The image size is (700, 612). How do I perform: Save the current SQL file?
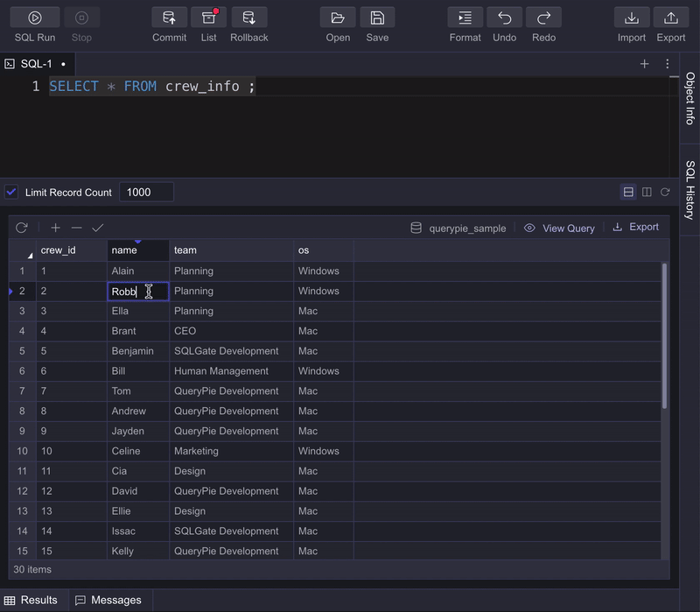click(377, 20)
